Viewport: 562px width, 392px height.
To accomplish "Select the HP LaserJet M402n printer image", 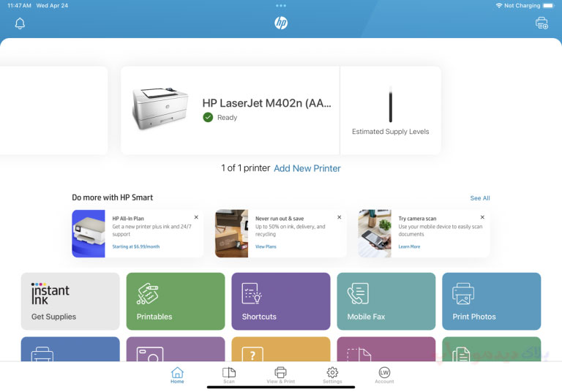I will pos(160,108).
